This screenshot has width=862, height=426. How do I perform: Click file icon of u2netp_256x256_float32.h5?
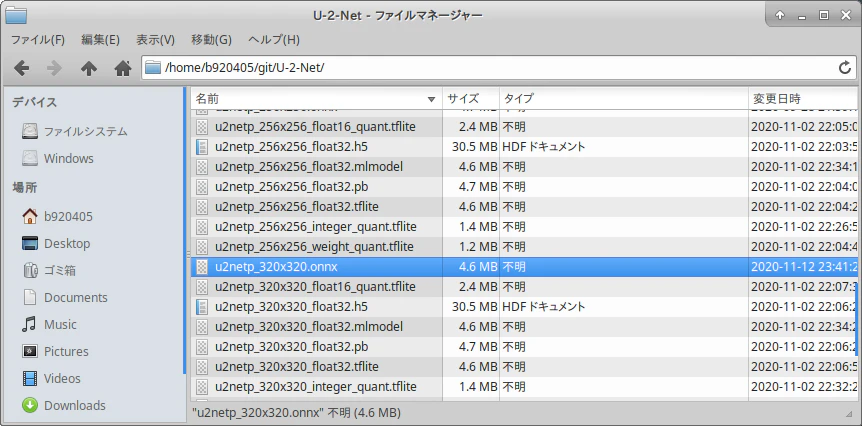pos(202,147)
